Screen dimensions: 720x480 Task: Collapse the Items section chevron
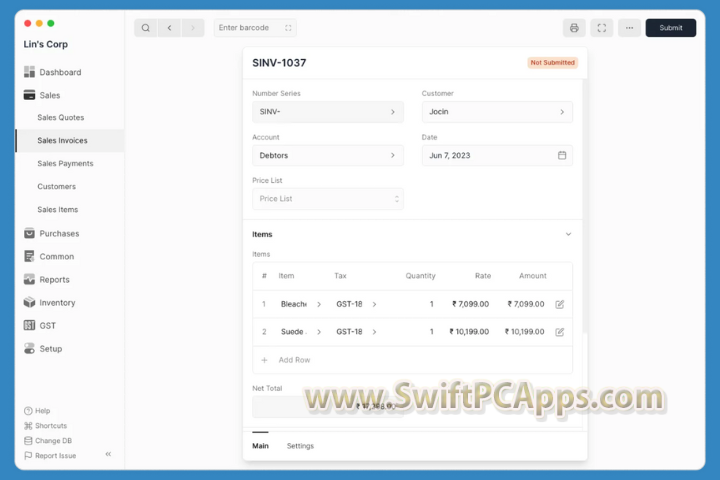click(x=568, y=234)
